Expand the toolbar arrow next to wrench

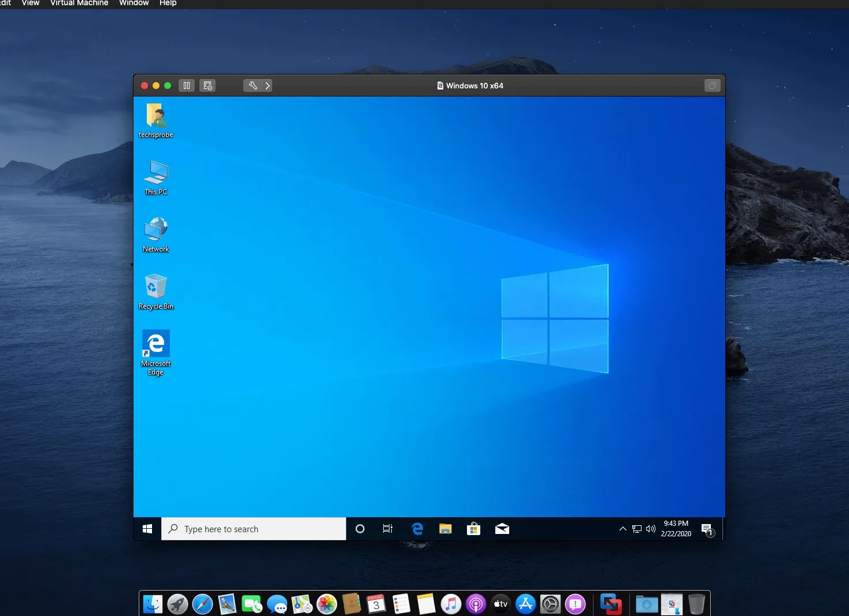coord(268,86)
